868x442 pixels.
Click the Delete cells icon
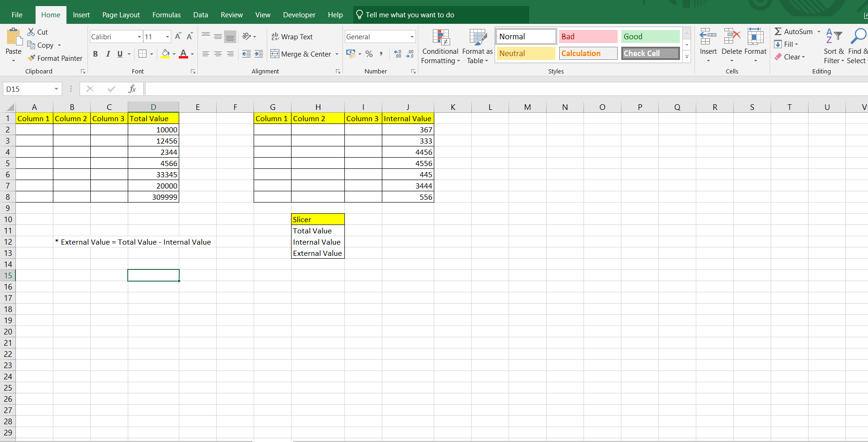pos(732,36)
